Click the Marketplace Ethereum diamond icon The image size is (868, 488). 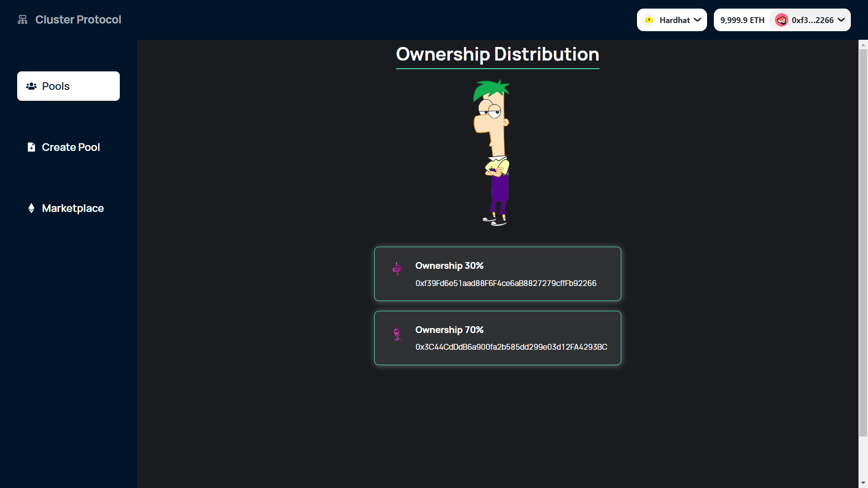[x=31, y=208]
